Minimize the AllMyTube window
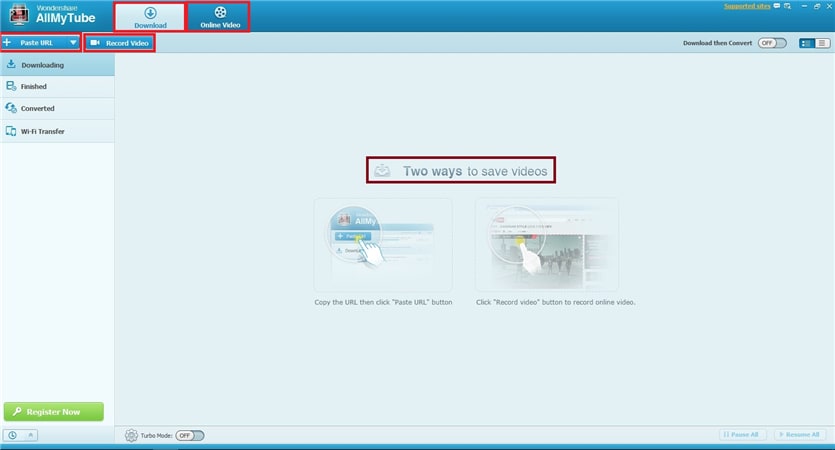The image size is (835, 450). coord(804,6)
